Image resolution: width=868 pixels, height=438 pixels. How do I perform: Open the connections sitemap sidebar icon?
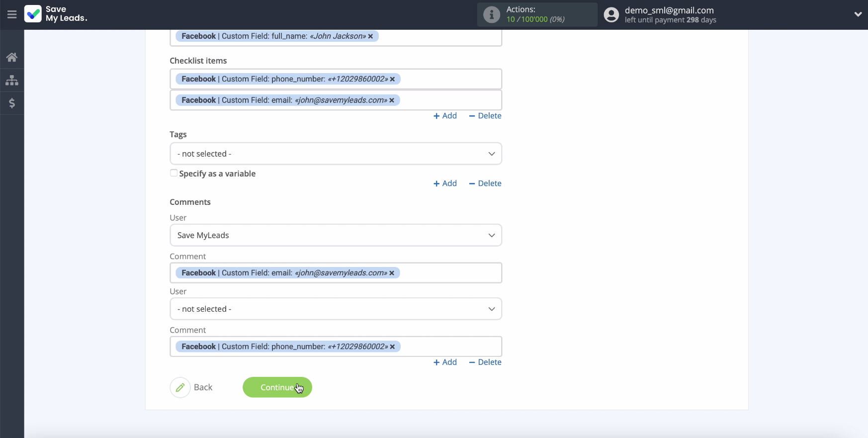click(x=12, y=80)
